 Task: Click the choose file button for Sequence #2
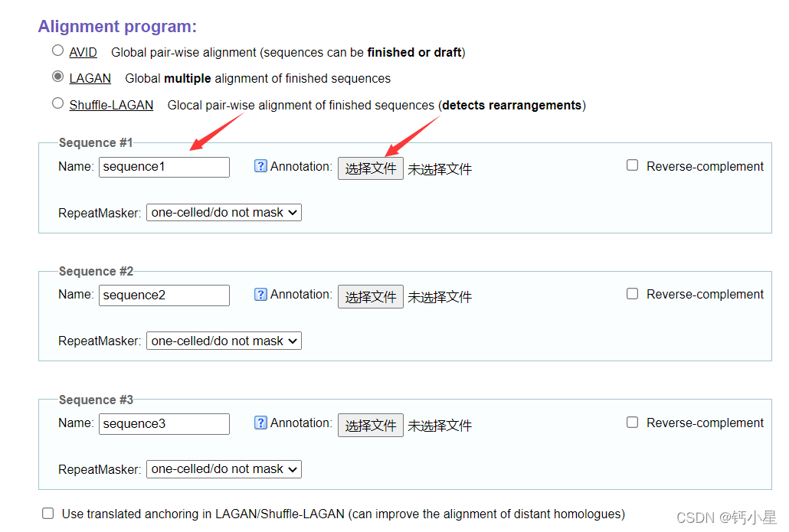[370, 296]
